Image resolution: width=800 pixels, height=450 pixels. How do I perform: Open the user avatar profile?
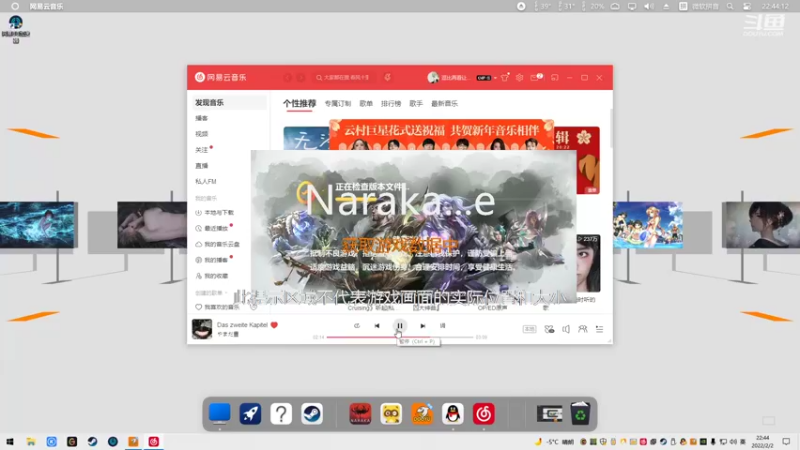[433, 78]
